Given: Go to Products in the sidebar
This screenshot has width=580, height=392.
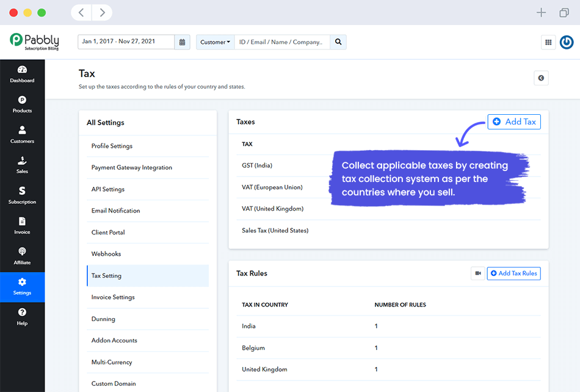Looking at the screenshot, I should tap(22, 104).
